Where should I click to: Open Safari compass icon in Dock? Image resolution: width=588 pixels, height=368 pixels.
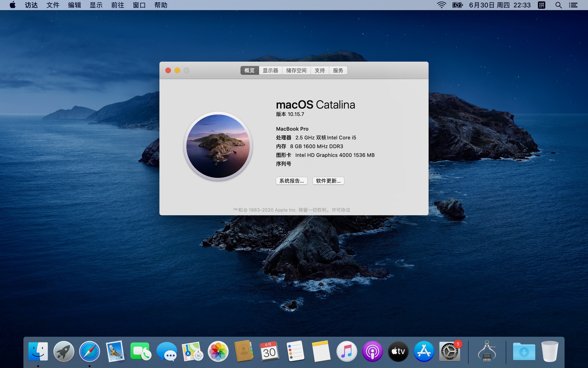[x=89, y=351]
